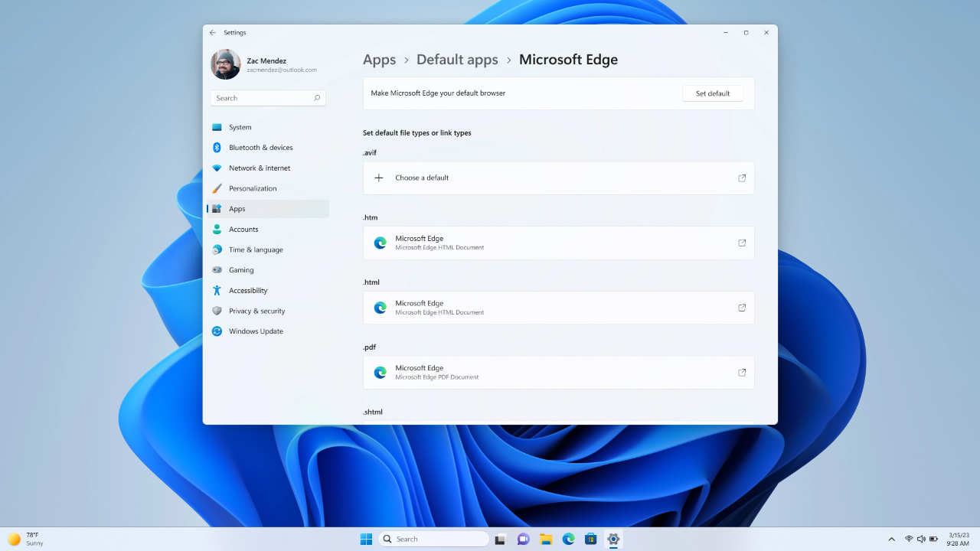The image size is (980, 551).
Task: Click the System monitor icon in sidebar
Action: [217, 127]
